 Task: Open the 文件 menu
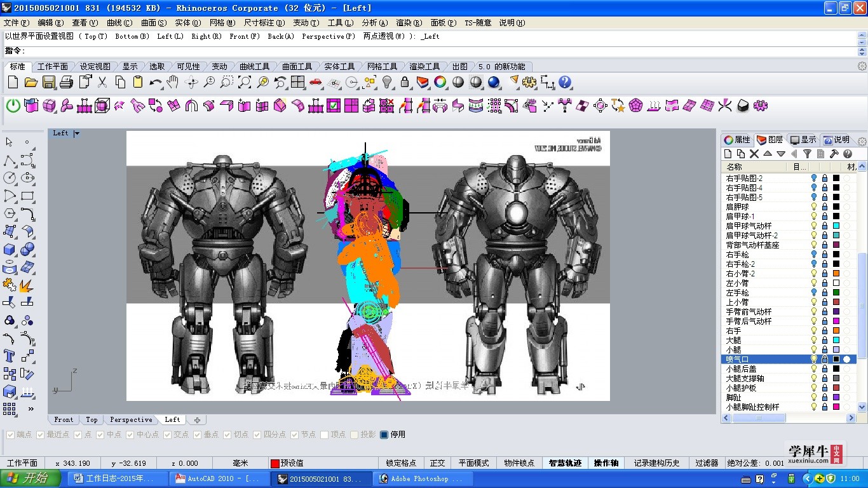(x=16, y=23)
